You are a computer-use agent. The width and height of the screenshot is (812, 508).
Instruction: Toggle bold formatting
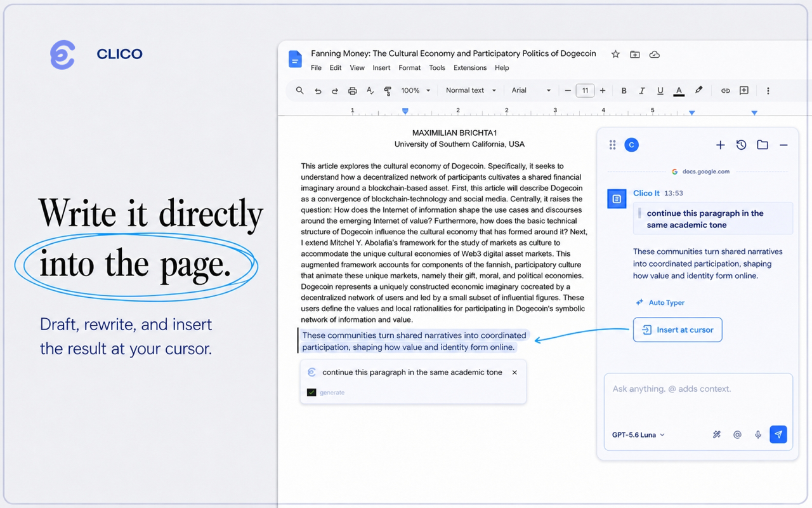(624, 91)
